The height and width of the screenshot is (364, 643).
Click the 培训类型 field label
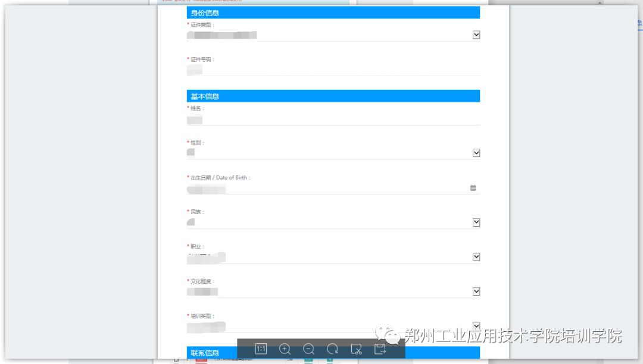pos(201,316)
